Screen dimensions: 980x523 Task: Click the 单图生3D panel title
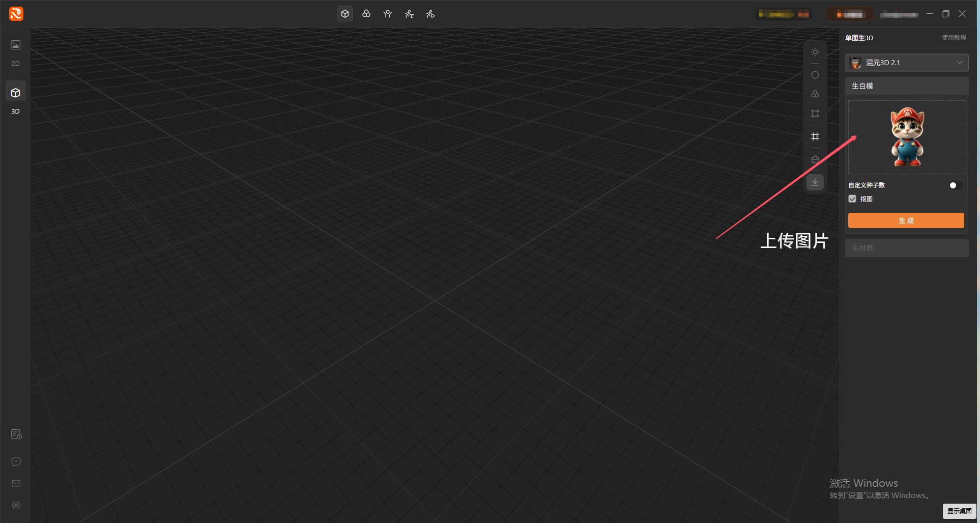point(859,38)
